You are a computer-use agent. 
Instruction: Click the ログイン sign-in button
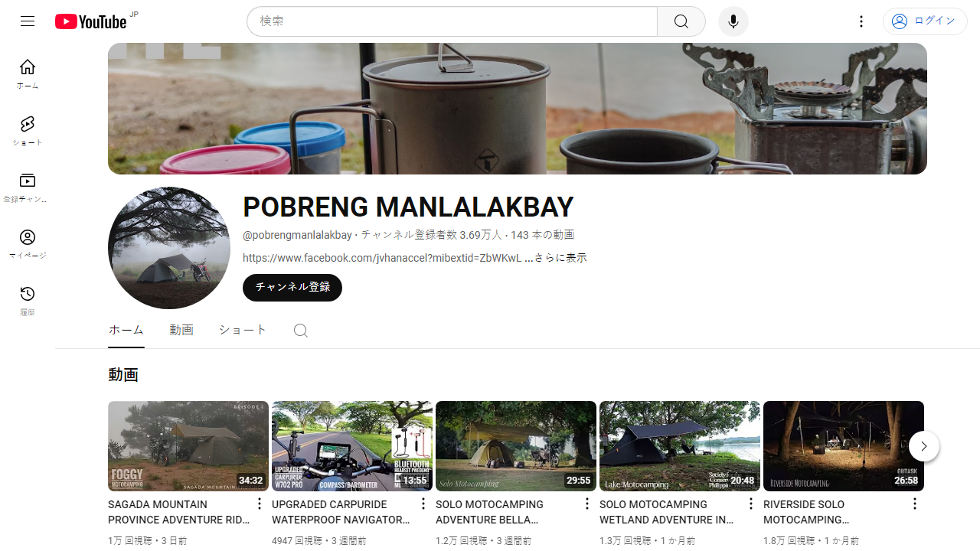925,21
